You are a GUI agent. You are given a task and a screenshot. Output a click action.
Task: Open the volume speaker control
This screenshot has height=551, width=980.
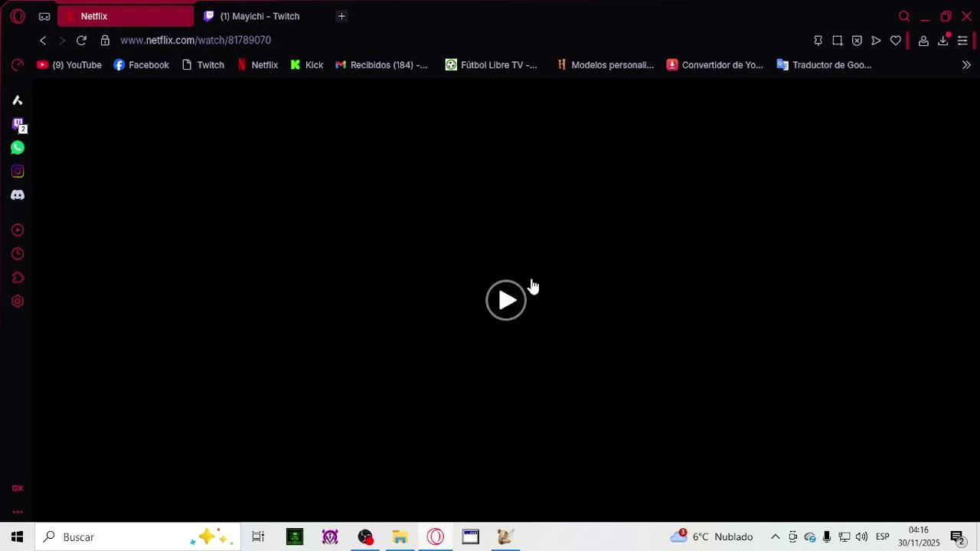861,537
